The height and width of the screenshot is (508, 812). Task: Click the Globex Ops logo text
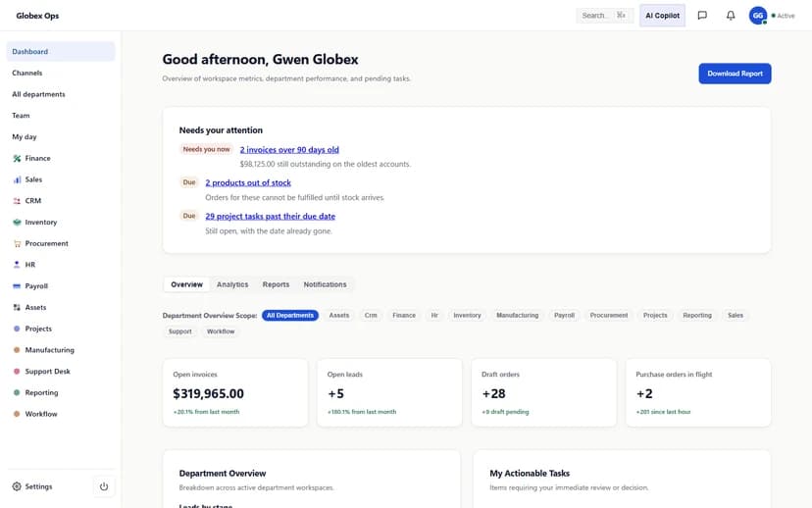click(37, 16)
